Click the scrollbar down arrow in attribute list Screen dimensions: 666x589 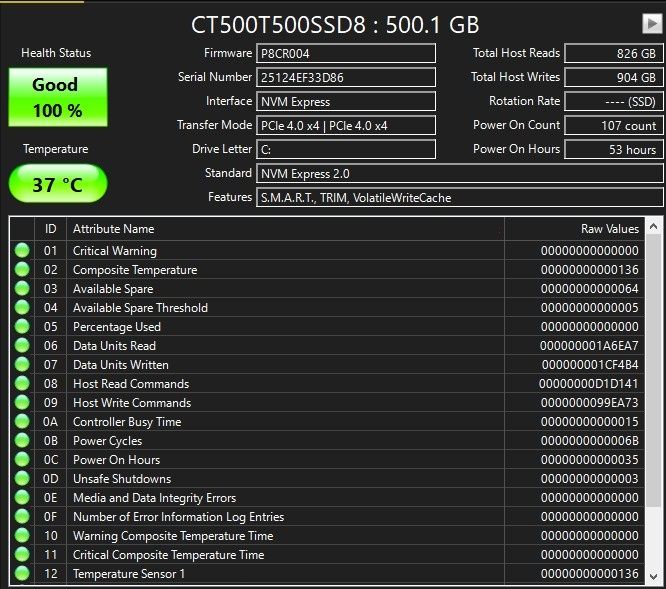pyautogui.click(x=654, y=576)
